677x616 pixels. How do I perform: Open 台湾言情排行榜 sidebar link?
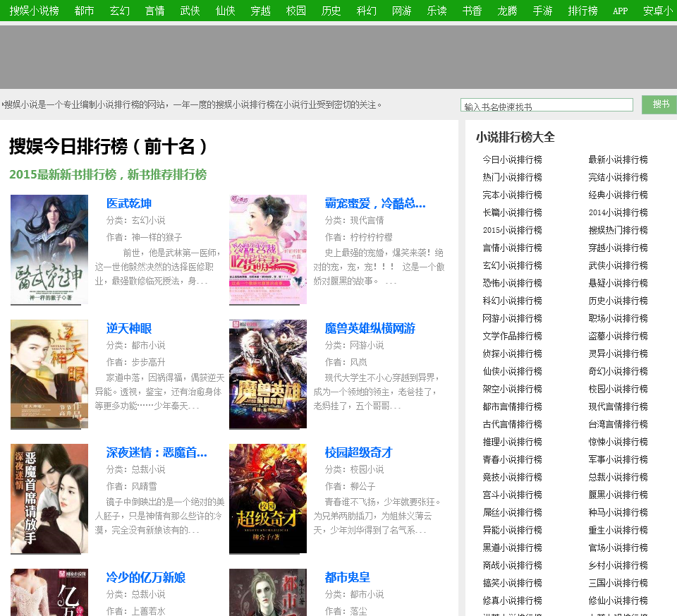618,424
